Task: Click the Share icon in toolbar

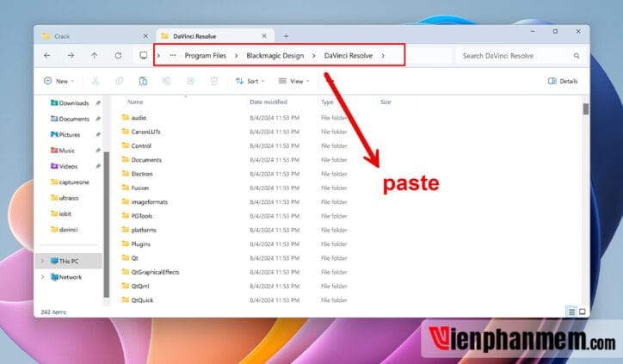Action: coord(190,81)
